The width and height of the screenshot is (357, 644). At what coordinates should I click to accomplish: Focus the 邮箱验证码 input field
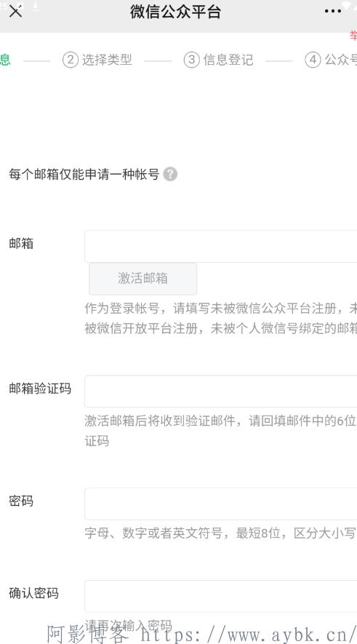(221, 391)
